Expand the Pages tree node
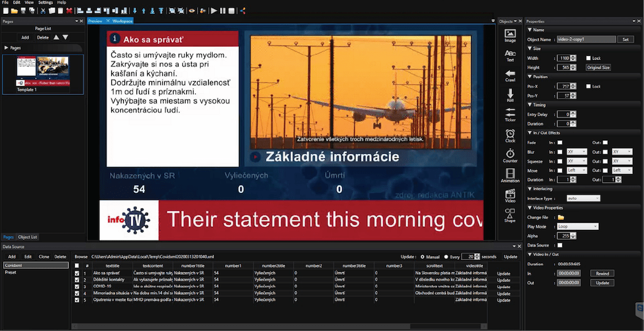 pyautogui.click(x=6, y=48)
